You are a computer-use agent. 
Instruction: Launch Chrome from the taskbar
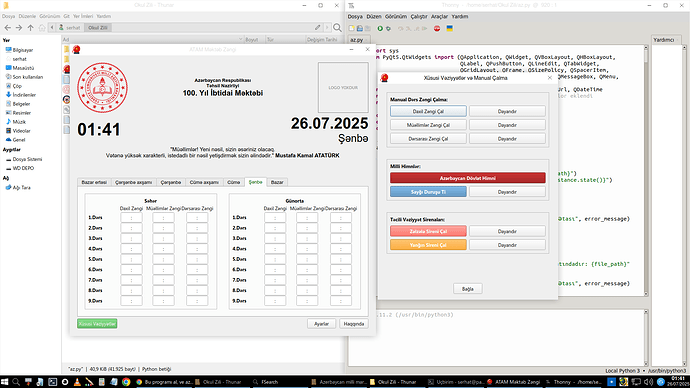pyautogui.click(x=126, y=382)
